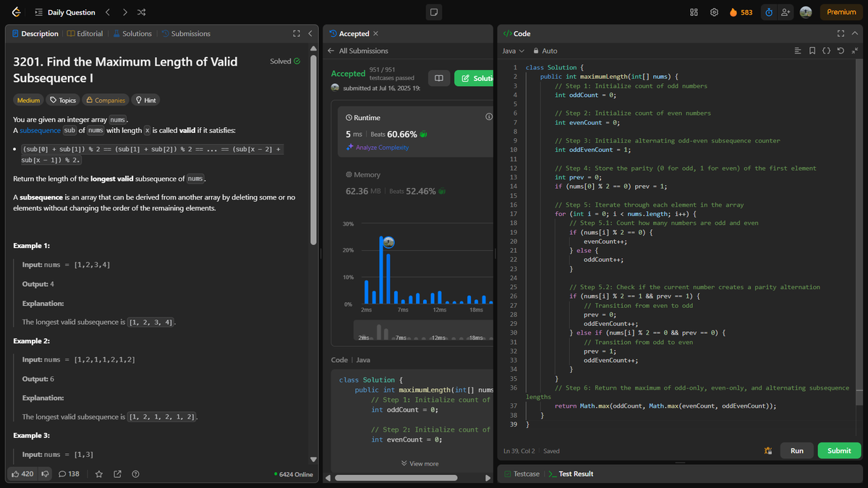Maximize the Code panel with fullscreen icon
Screen dimensions: 868x488
840,34
